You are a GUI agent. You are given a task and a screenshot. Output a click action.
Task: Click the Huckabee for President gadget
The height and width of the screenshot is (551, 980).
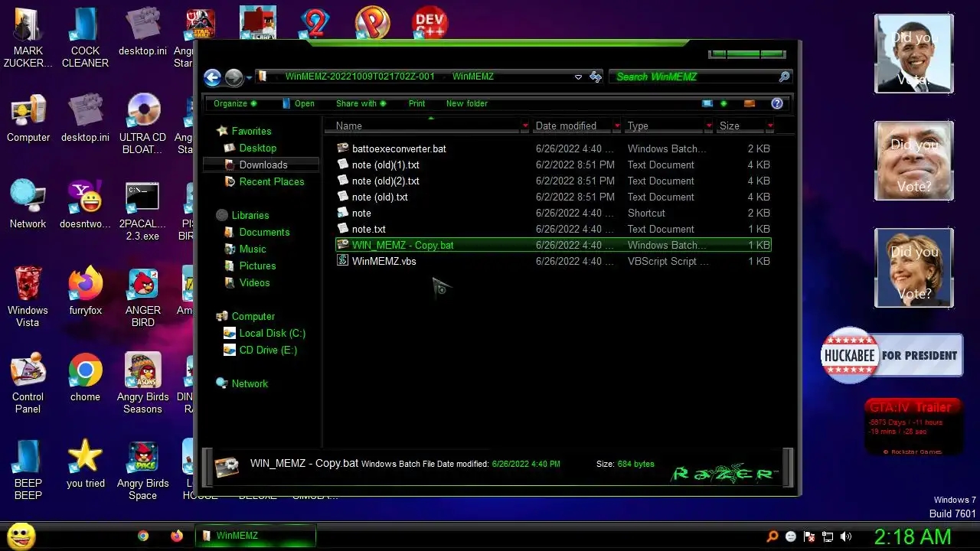tap(892, 355)
